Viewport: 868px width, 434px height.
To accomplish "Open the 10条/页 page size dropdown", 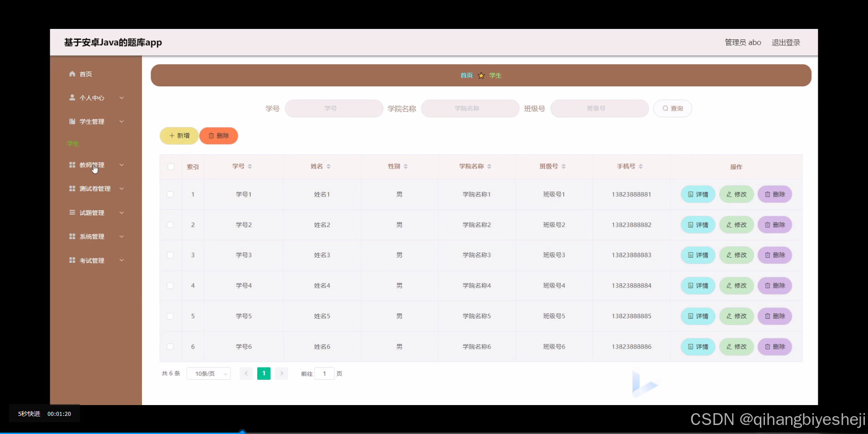I will [208, 373].
